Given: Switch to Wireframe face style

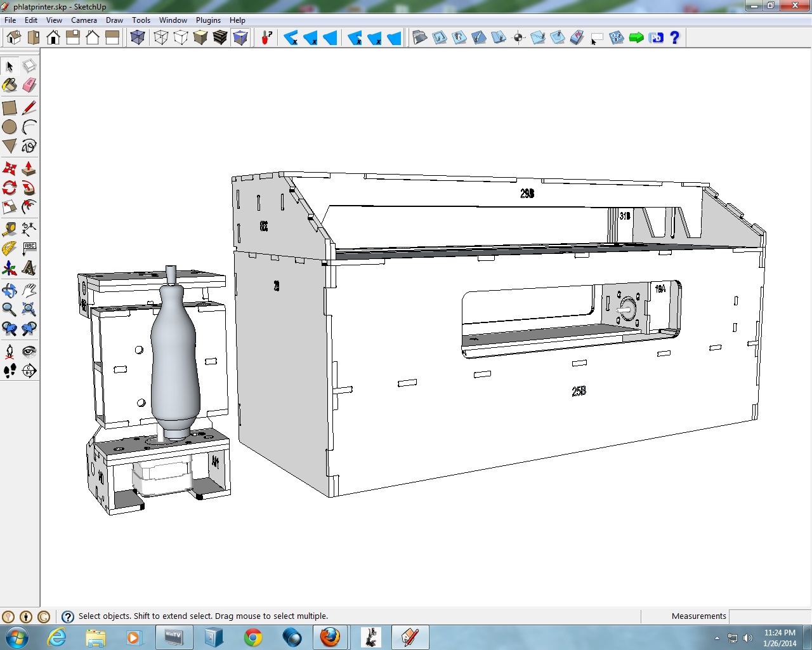Looking at the screenshot, I should click(x=161, y=38).
